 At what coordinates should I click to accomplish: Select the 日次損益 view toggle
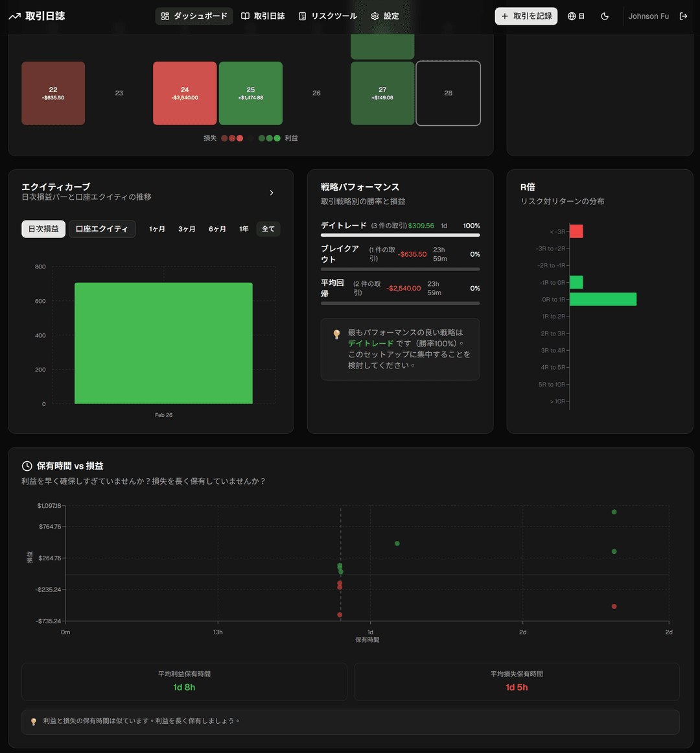[43, 228]
